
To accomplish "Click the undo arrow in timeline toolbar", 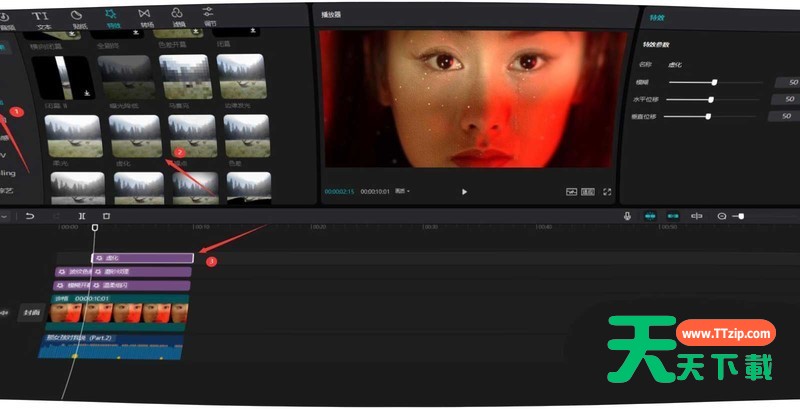I will (x=30, y=215).
